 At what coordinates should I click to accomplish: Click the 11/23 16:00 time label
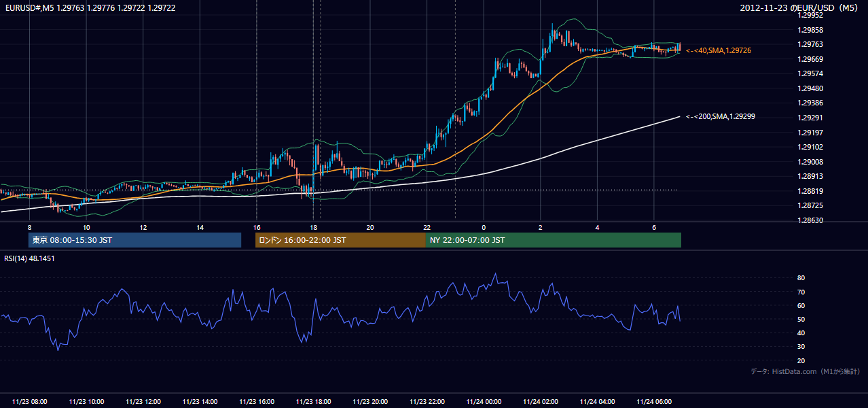pyautogui.click(x=257, y=401)
